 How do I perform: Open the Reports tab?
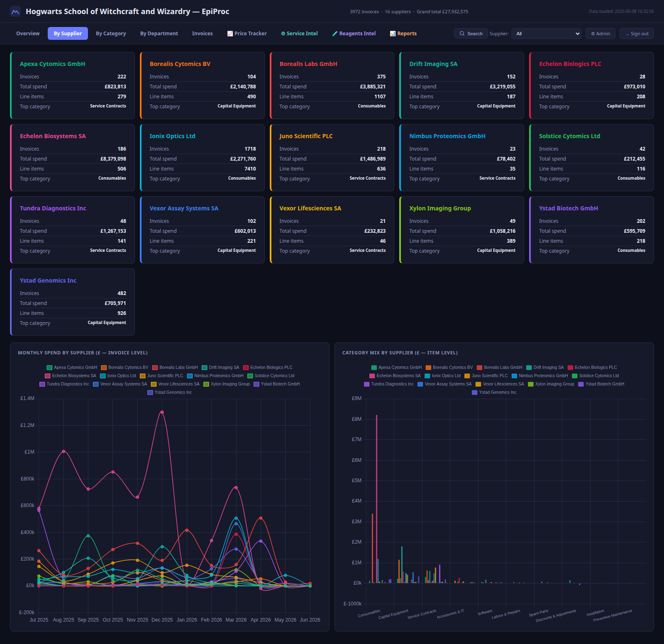pyautogui.click(x=403, y=34)
